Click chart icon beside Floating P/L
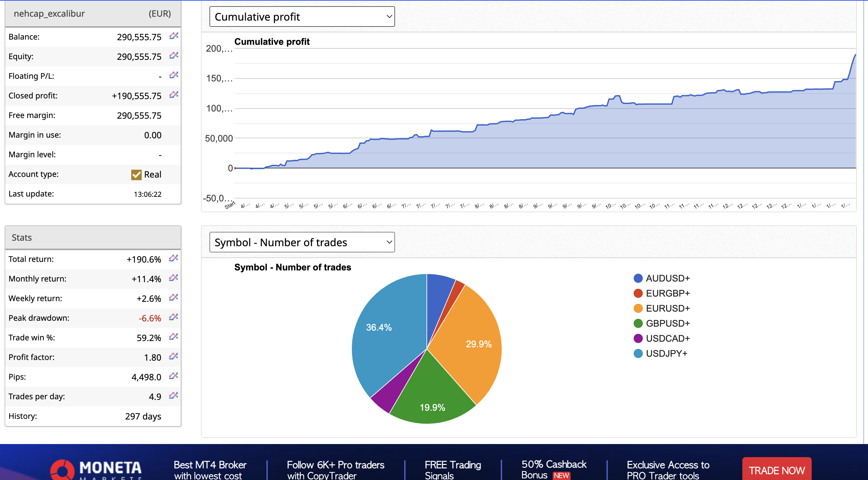The height and width of the screenshot is (480, 868). (x=173, y=75)
